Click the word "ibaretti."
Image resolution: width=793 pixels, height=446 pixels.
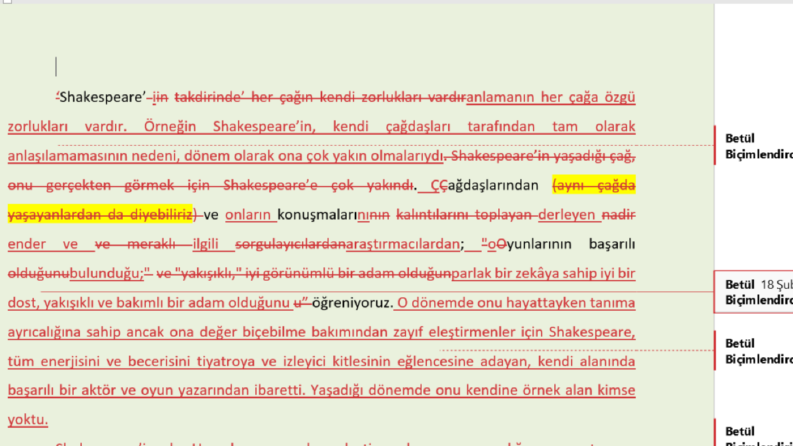(x=279, y=390)
